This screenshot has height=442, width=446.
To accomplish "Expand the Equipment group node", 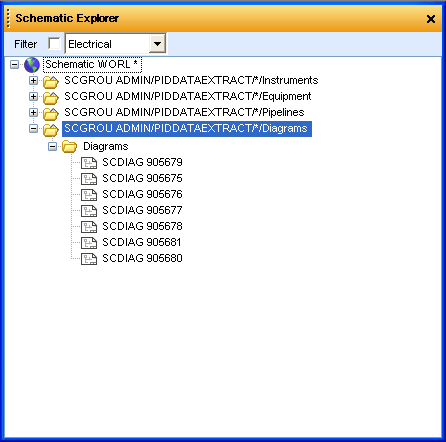I will tap(33, 96).
